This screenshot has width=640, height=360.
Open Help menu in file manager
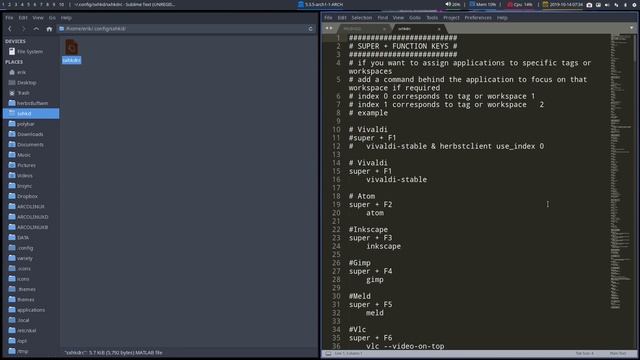tap(66, 18)
